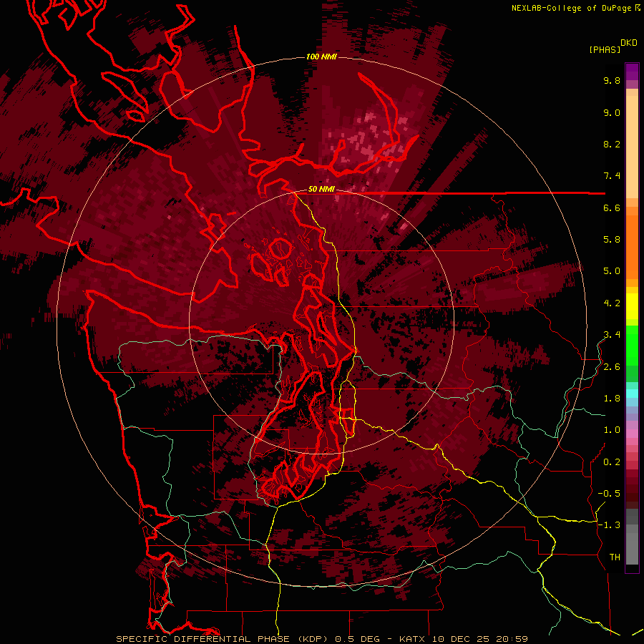Pick the yellow segment of the color bar
This screenshot has width=644, height=644.
tap(632, 306)
